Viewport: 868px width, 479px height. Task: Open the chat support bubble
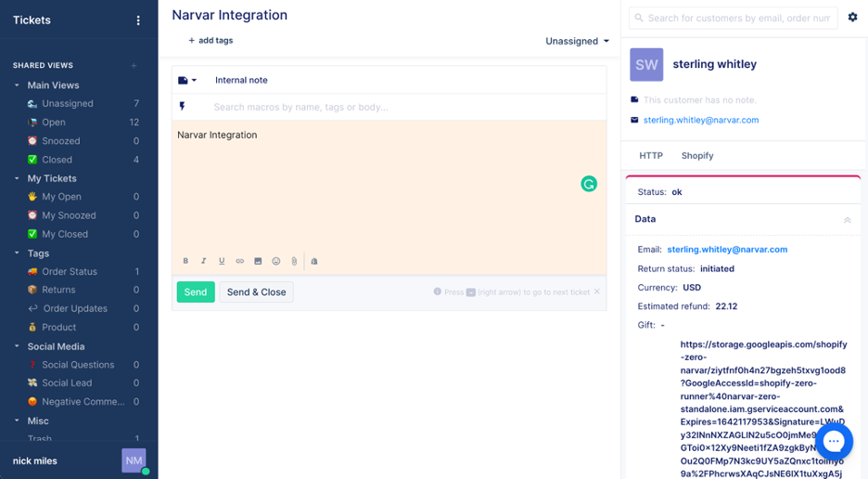tap(834, 441)
